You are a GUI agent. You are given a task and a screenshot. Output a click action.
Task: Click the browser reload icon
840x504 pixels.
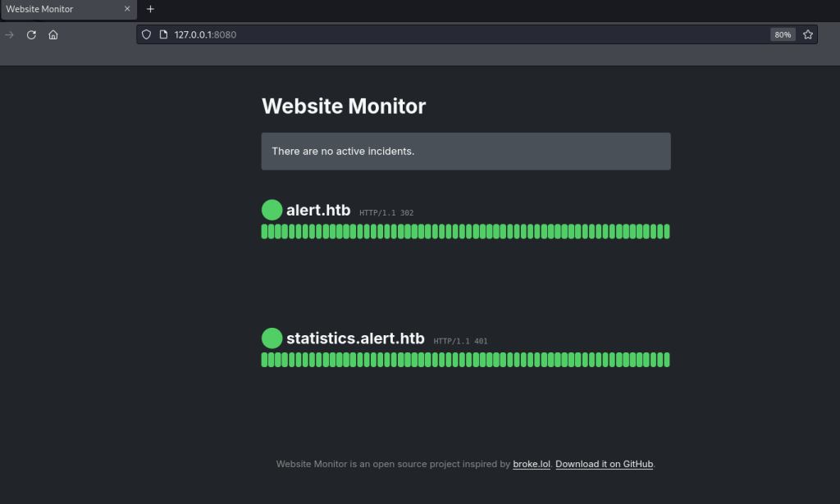tap(31, 34)
